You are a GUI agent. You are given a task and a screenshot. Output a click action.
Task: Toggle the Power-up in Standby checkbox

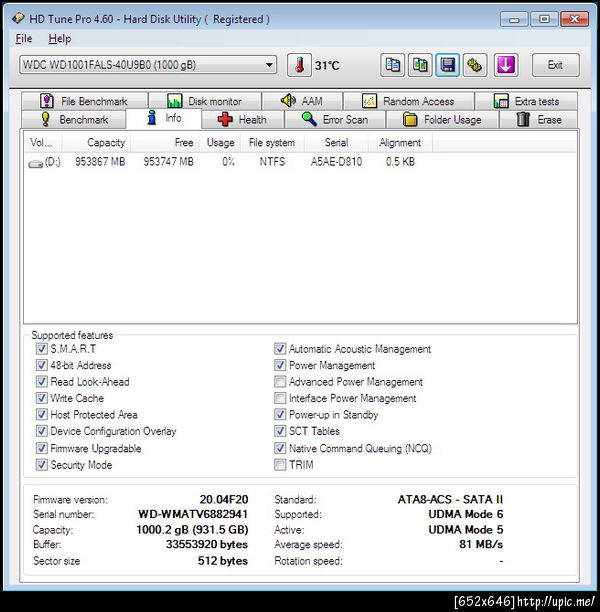coord(280,414)
